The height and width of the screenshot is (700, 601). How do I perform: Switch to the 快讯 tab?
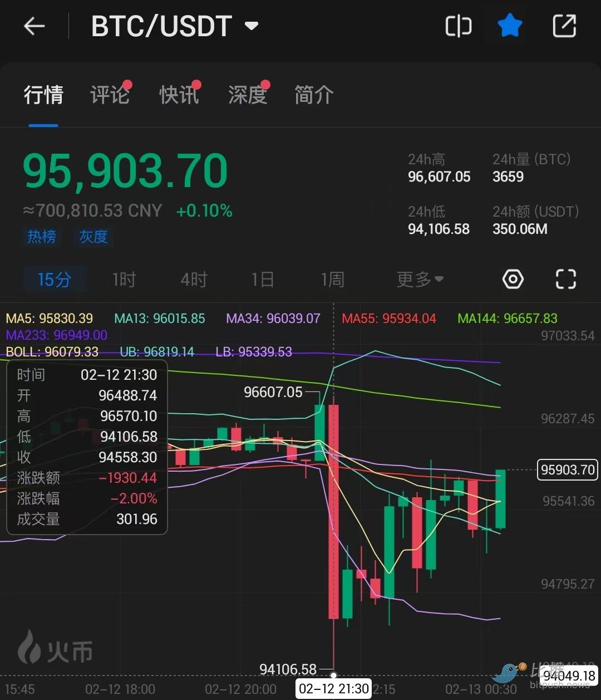click(x=179, y=95)
